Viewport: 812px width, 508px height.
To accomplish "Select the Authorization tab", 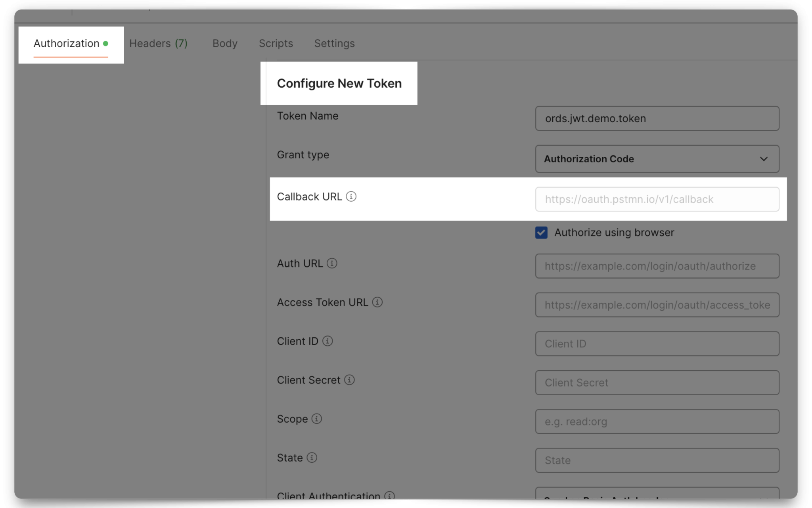I will pyautogui.click(x=67, y=43).
